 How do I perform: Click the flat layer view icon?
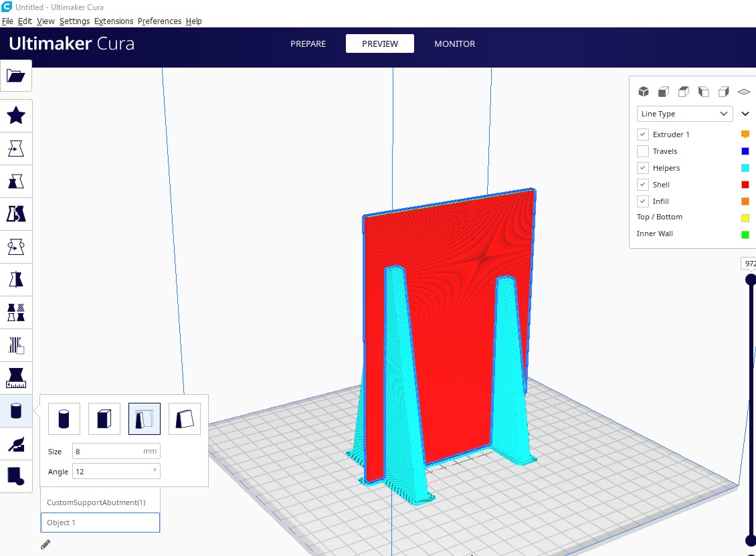(744, 92)
